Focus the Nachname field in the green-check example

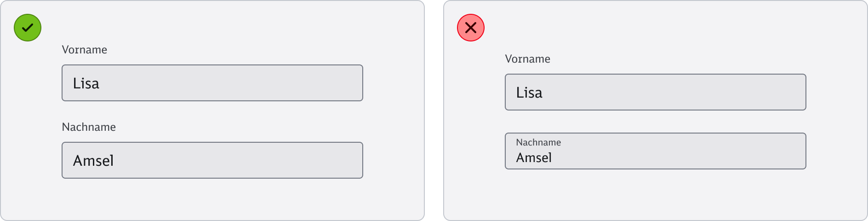click(x=230, y=160)
